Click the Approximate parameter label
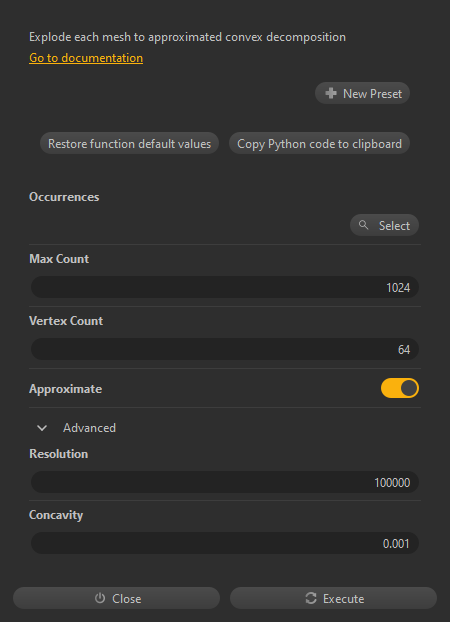Screen dimensions: 450x622 tap(65, 389)
